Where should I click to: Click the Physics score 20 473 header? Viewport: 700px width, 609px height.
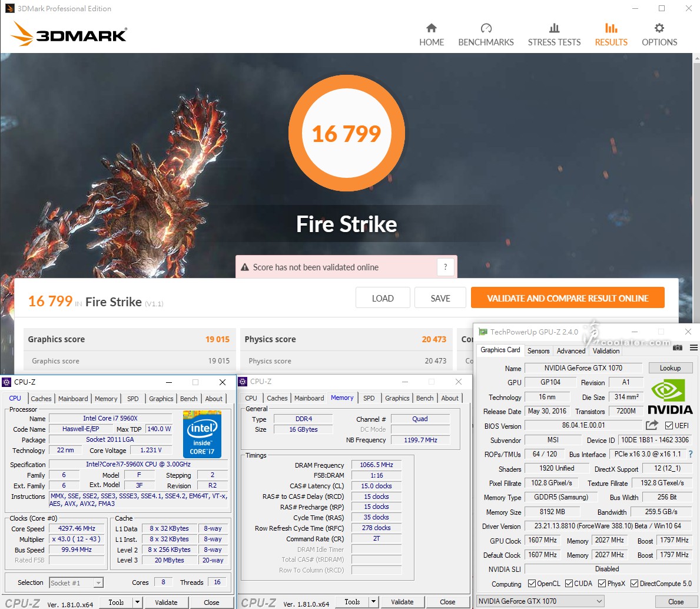tap(346, 339)
